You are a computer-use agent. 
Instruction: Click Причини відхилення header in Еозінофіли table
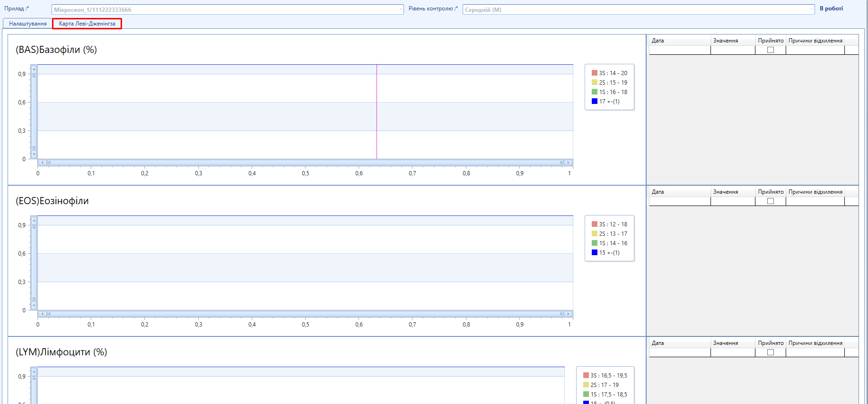click(x=815, y=192)
